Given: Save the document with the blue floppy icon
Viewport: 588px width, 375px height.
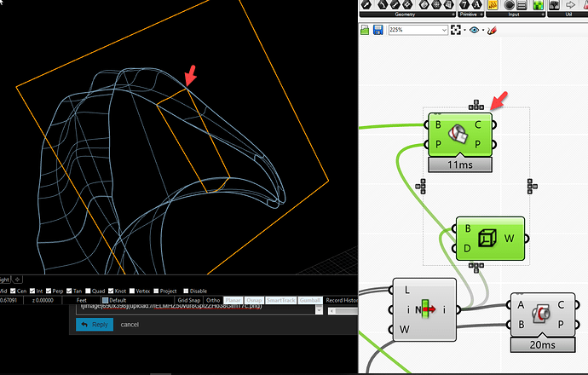Looking at the screenshot, I should (x=378, y=30).
